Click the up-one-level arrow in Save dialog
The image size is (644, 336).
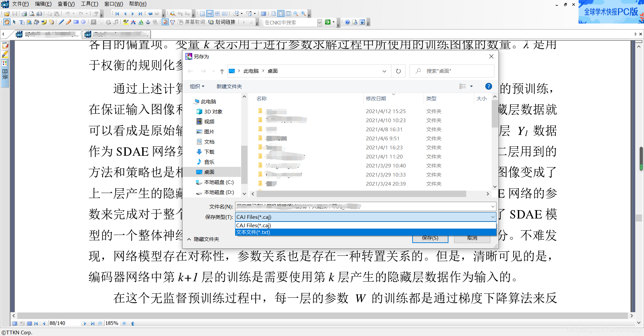[x=222, y=71]
